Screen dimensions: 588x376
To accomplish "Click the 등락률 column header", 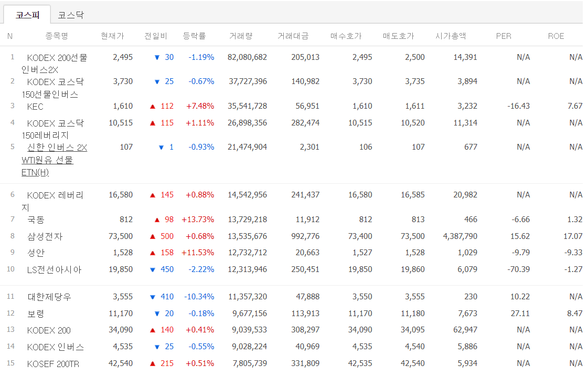I will click(194, 36).
